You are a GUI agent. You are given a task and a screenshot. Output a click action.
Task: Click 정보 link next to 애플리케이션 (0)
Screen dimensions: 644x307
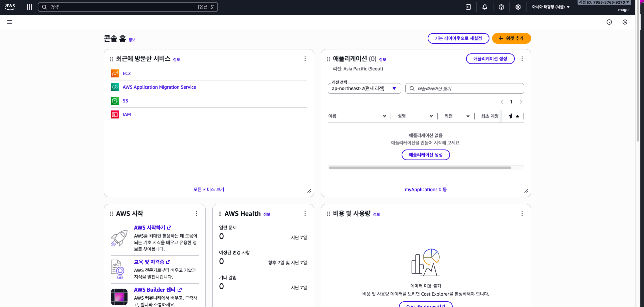(383, 59)
